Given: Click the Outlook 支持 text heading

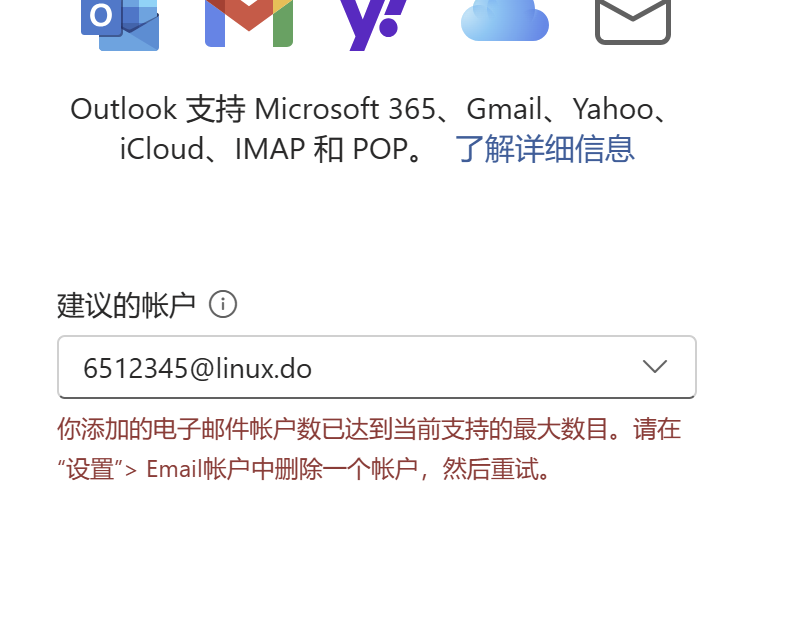Looking at the screenshot, I should (158, 109).
